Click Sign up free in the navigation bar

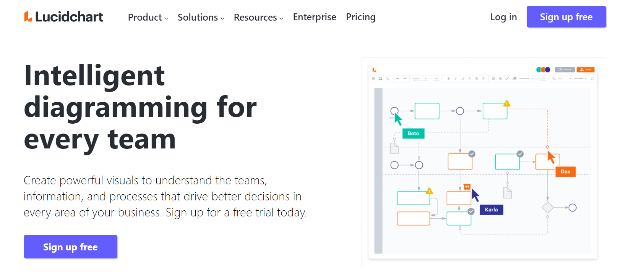(x=566, y=17)
